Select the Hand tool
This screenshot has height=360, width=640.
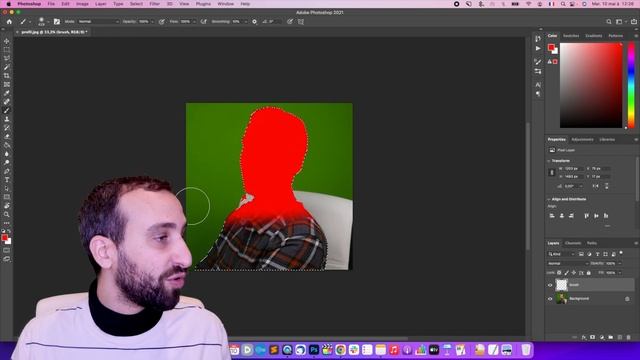(7, 206)
